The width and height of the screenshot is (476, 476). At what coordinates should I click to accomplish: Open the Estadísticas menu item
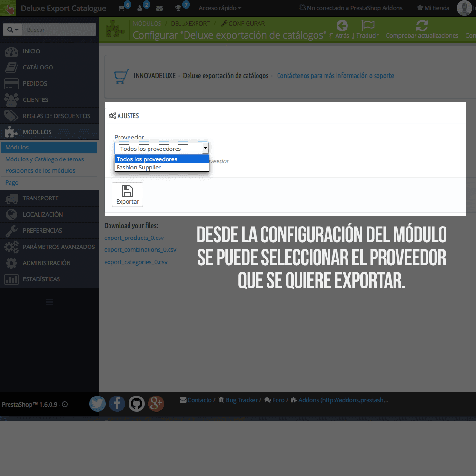50,279
